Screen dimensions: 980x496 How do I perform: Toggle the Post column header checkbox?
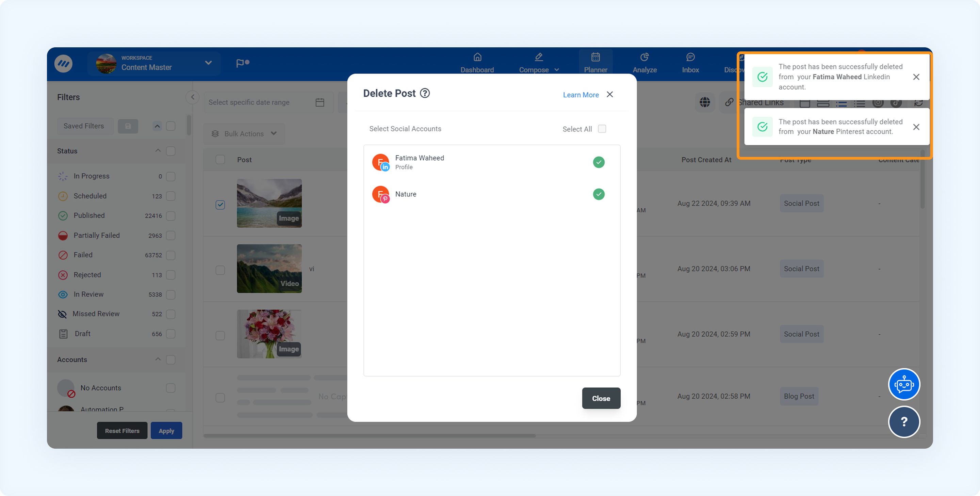(x=220, y=160)
